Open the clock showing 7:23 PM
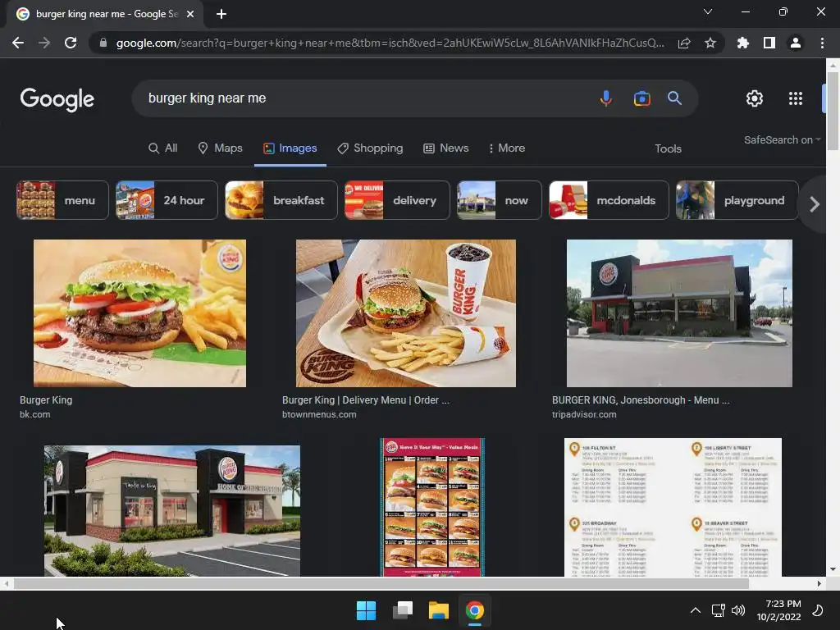Viewport: 840px width, 630px height. click(x=779, y=610)
